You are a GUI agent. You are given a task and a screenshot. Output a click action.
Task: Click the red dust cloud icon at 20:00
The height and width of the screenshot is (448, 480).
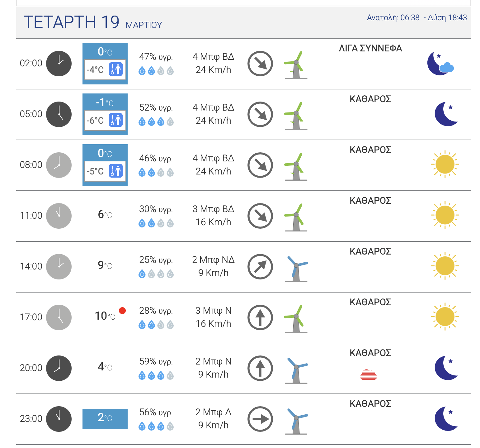[x=369, y=374]
